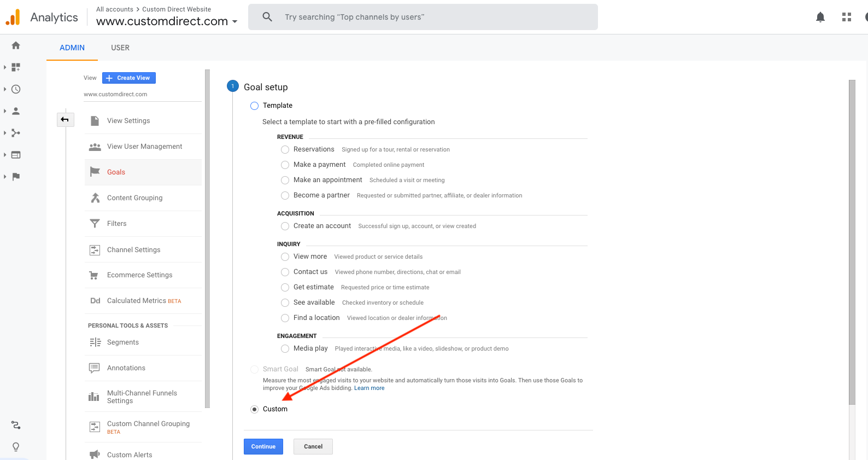Open Behavior icon in sidebar
868x460 pixels.
point(16,155)
